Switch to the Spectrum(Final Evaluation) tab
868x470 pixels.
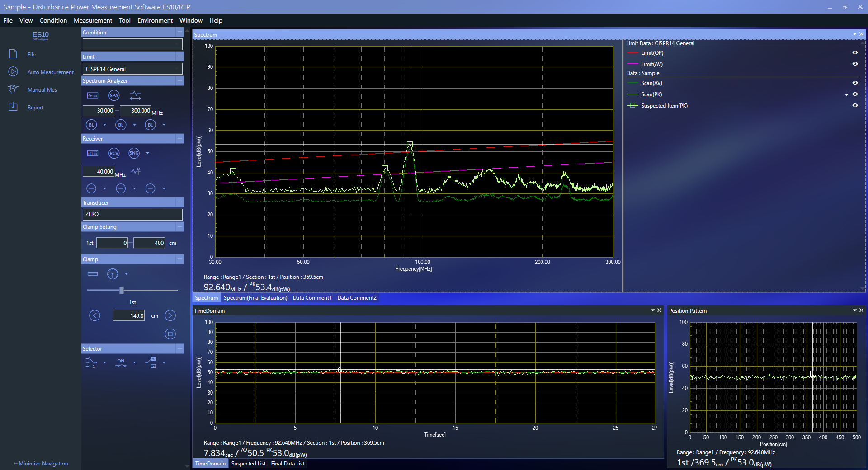pyautogui.click(x=255, y=298)
